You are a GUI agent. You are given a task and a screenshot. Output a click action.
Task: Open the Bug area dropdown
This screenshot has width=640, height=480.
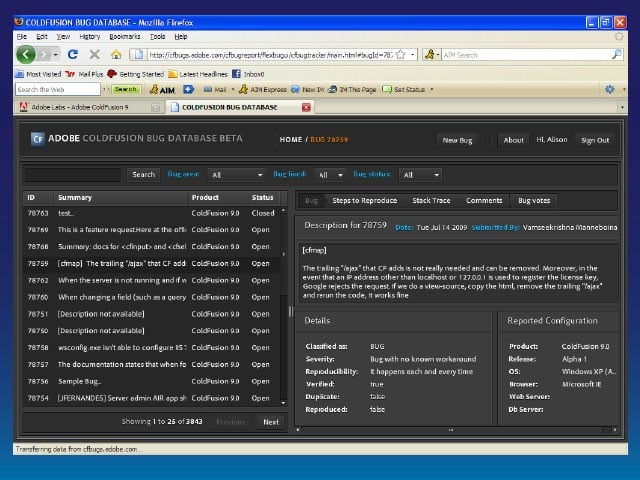(236, 175)
